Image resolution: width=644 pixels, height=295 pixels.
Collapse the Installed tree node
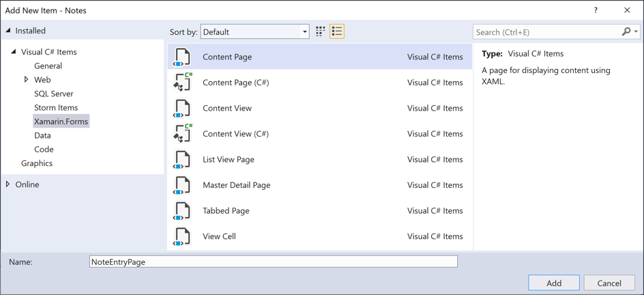[x=9, y=31]
